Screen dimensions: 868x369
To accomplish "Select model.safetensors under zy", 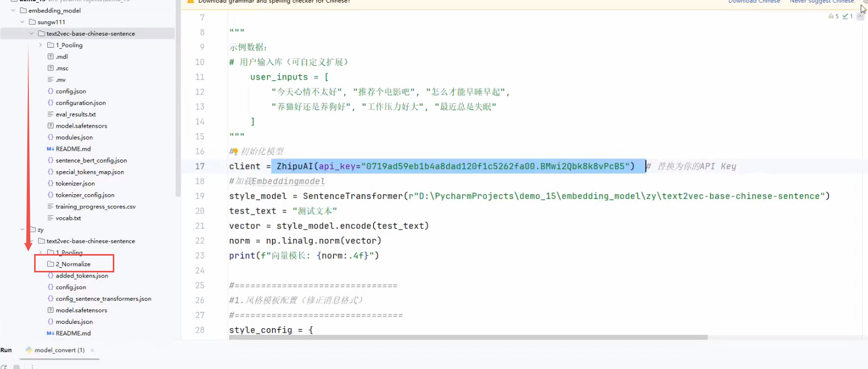I will [81, 310].
